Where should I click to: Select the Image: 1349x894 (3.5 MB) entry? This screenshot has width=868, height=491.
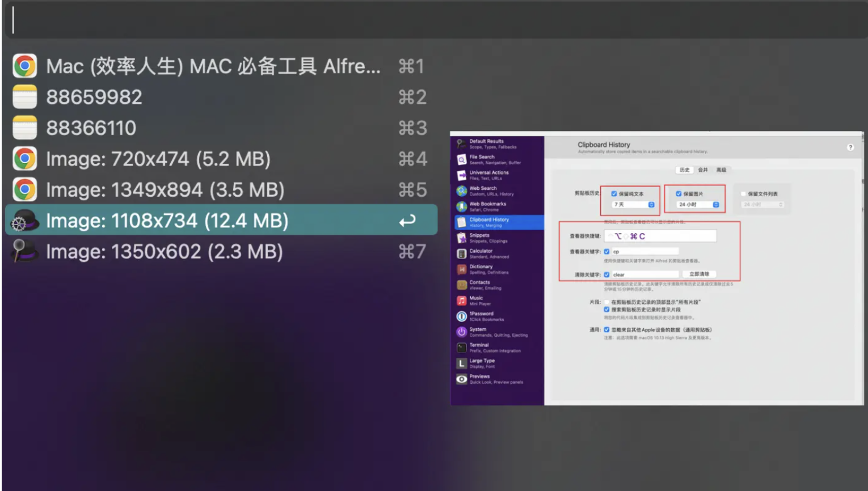(x=221, y=190)
